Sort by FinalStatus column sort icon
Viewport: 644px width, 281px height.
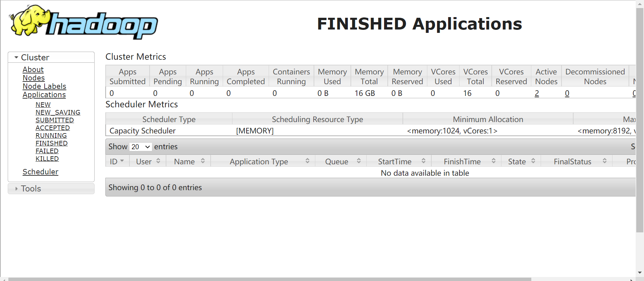pyautogui.click(x=605, y=161)
